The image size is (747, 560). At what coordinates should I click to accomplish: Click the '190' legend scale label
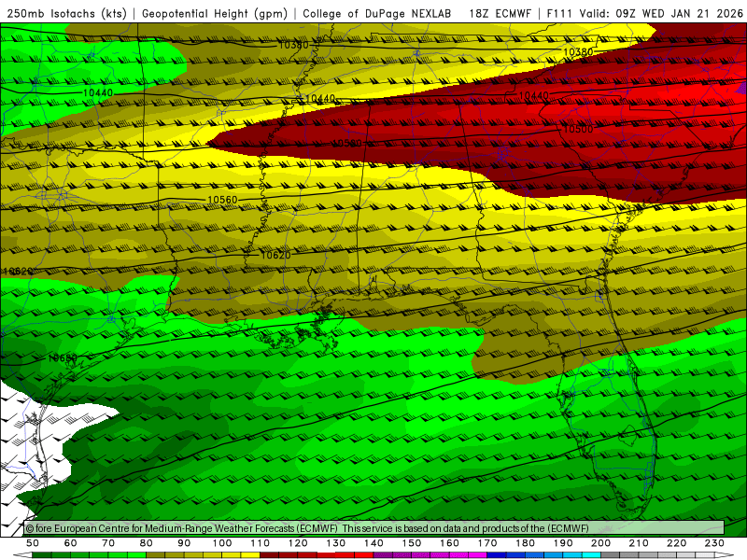point(564,543)
